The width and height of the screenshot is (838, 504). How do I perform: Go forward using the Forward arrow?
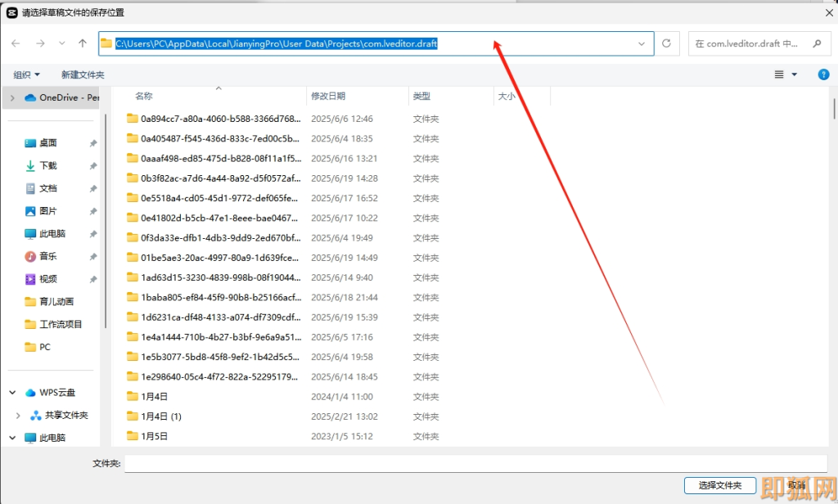[x=40, y=43]
